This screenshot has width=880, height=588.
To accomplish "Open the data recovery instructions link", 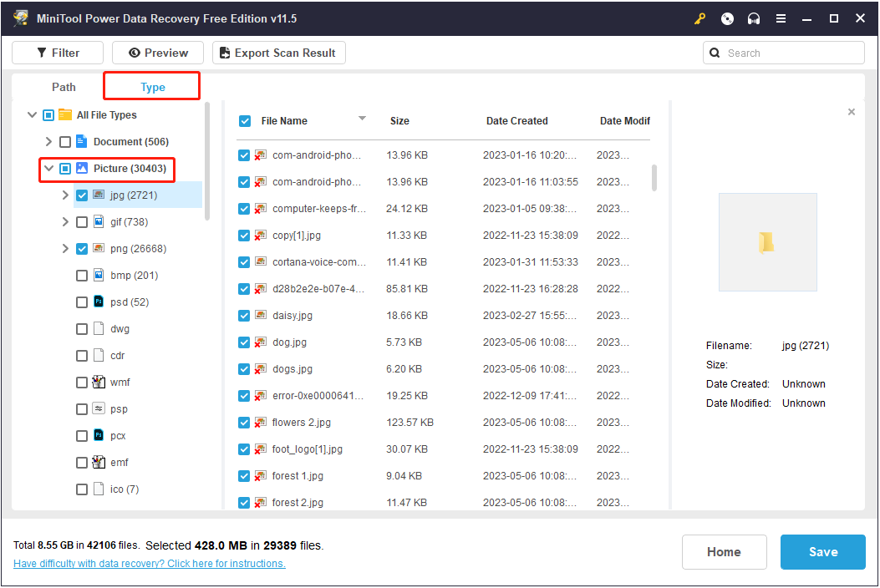I will (149, 563).
